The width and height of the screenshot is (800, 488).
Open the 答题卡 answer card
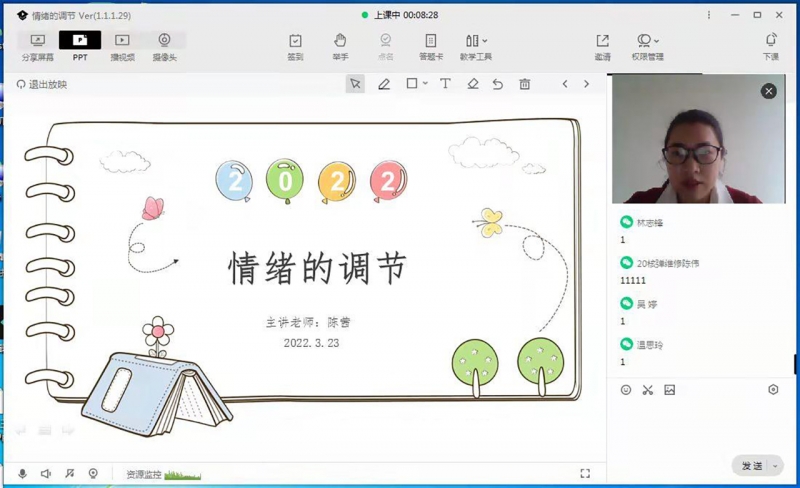431,46
